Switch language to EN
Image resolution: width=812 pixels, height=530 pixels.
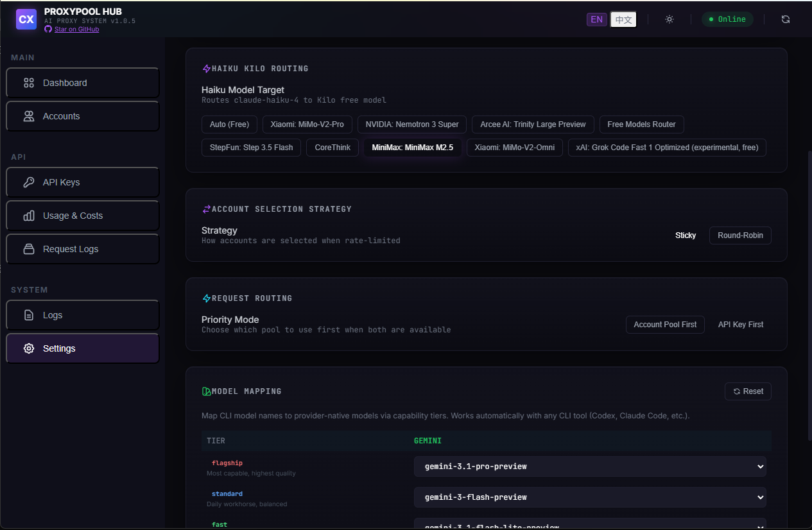tap(596, 19)
